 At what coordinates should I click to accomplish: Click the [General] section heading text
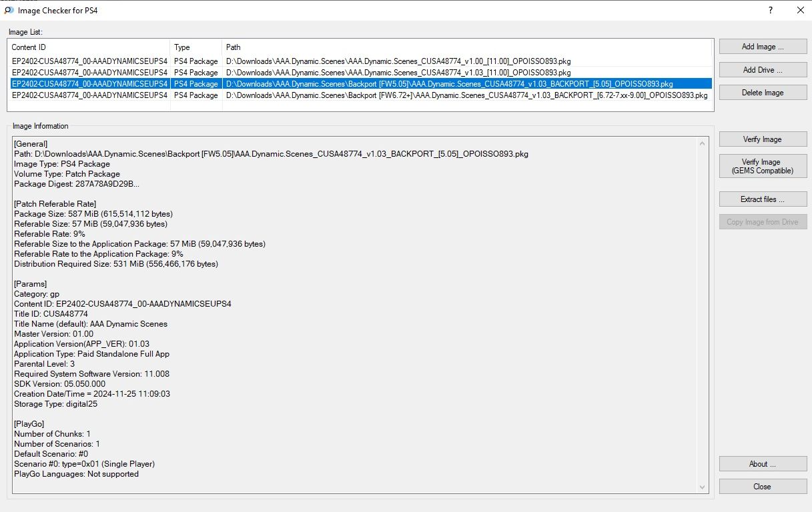31,144
